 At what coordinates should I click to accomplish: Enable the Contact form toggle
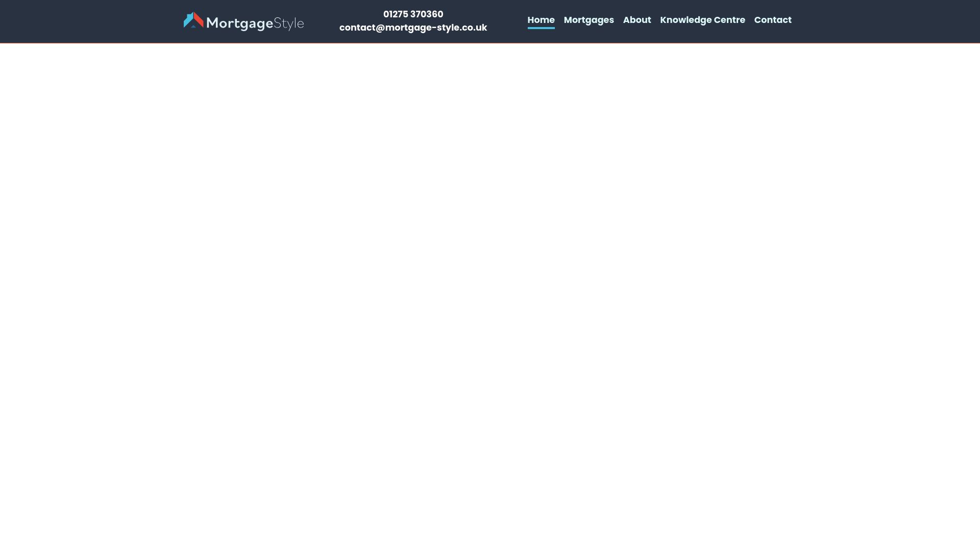pos(773,19)
